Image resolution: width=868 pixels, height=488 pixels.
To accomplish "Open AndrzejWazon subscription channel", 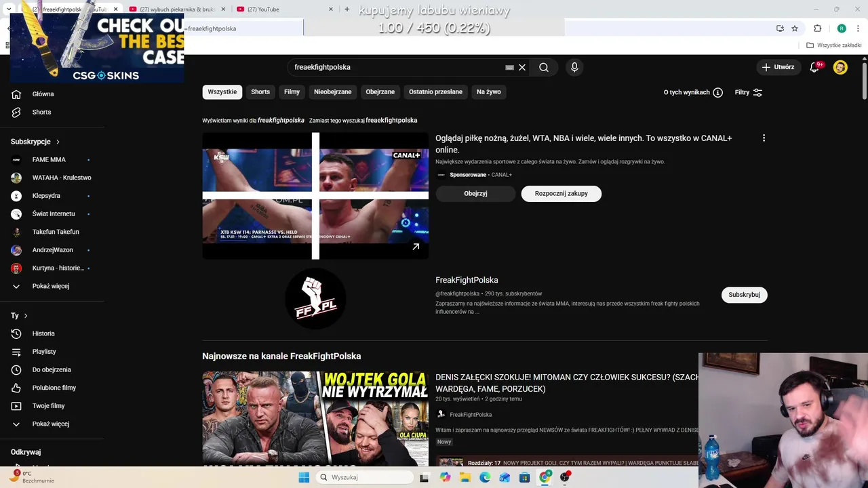I will (52, 250).
